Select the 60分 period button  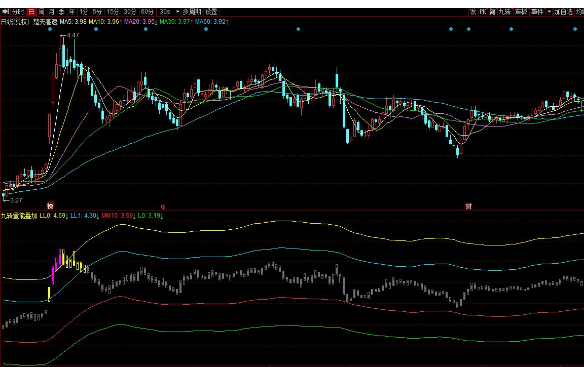(147, 12)
